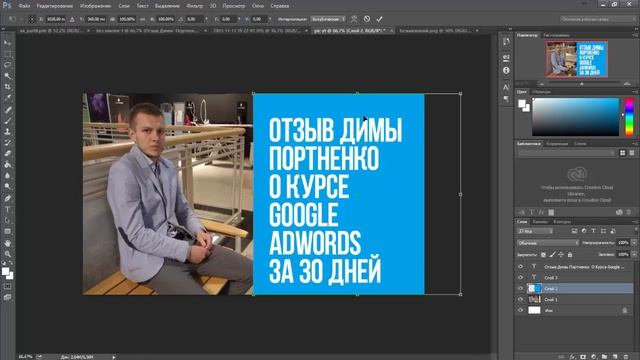640x360 pixels.
Task: Select the Lasso tool
Action: click(x=7, y=65)
